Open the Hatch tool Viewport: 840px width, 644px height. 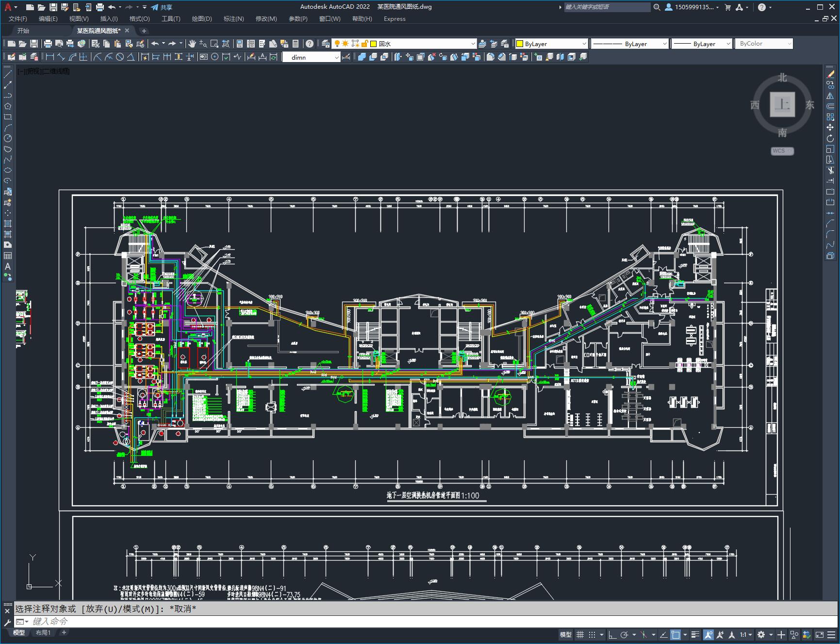pyautogui.click(x=8, y=224)
